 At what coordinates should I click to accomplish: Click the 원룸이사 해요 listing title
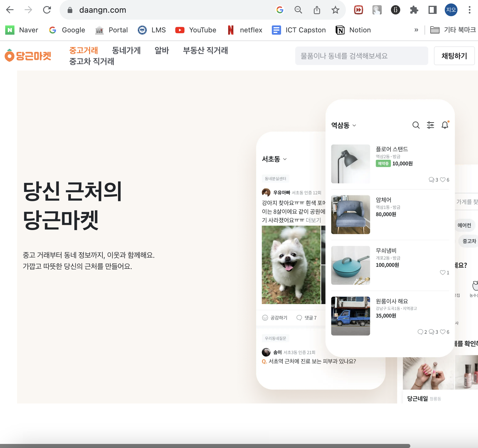[392, 301]
